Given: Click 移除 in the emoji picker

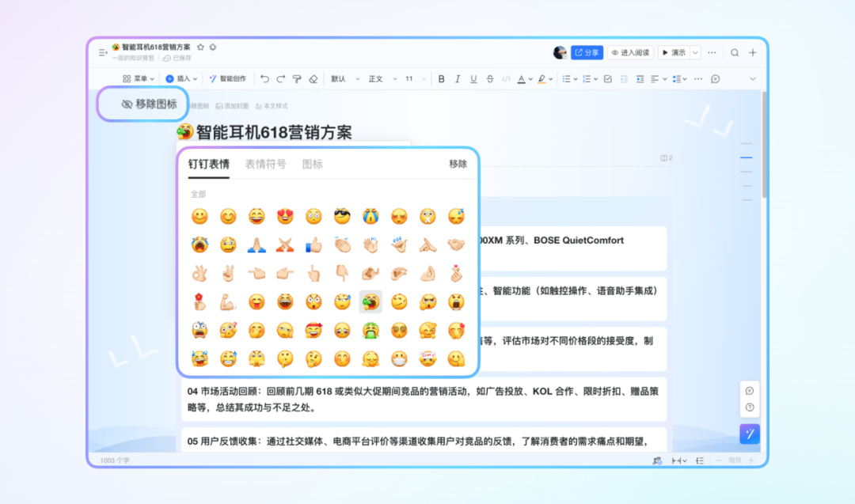Looking at the screenshot, I should click(458, 164).
